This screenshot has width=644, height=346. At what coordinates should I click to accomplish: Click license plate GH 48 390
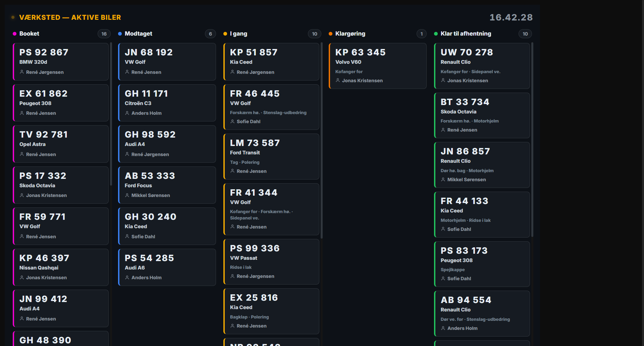(x=45, y=340)
